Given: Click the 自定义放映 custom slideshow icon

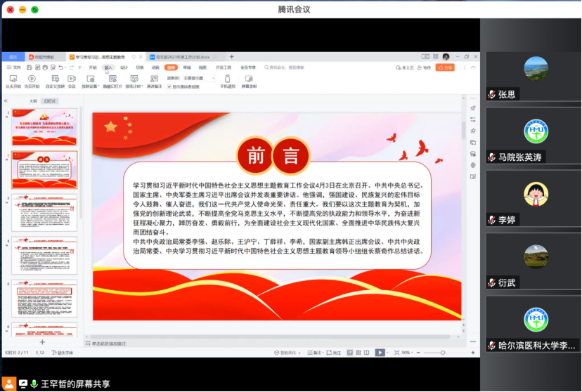Looking at the screenshot, I should click(53, 79).
